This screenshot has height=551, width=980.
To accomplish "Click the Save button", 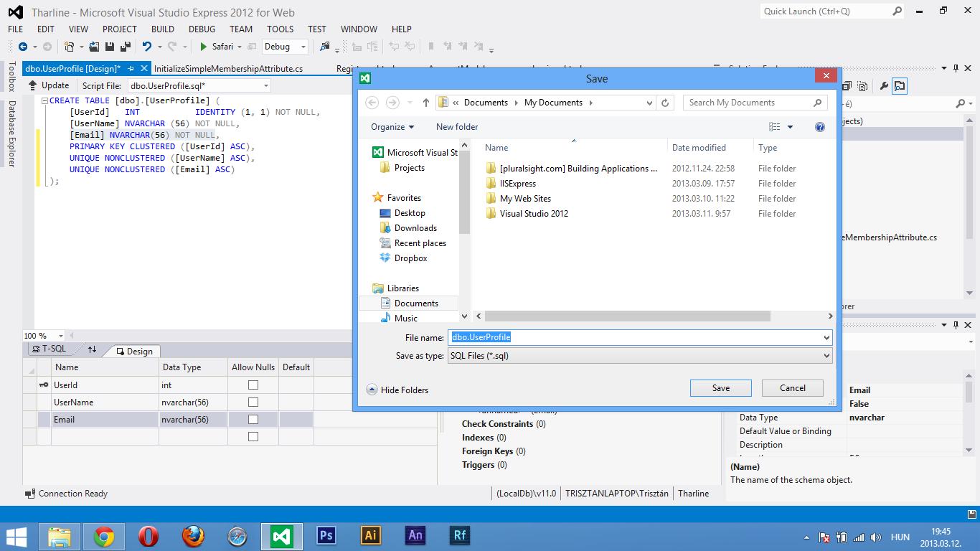I will 721,388.
